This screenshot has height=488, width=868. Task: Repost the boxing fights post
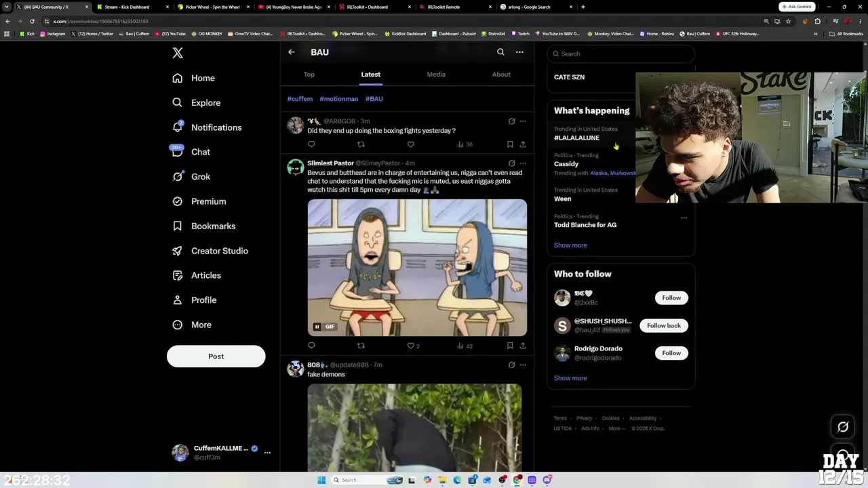(361, 144)
